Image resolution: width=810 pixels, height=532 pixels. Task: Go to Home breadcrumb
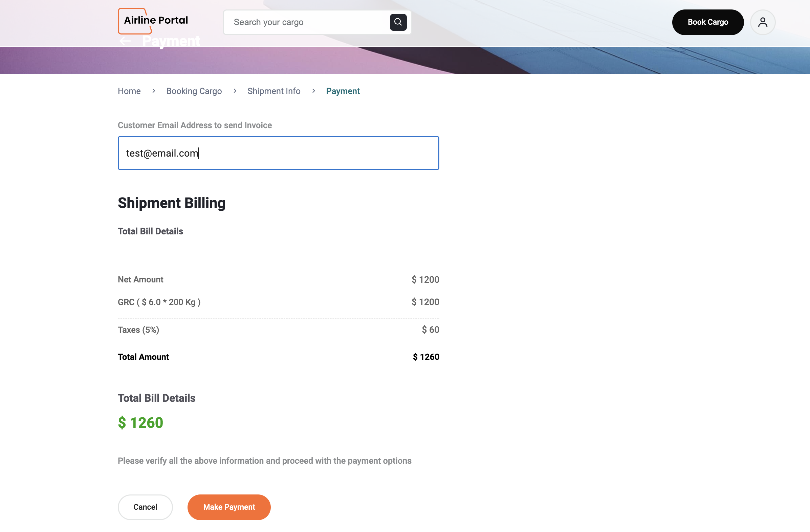tap(129, 91)
